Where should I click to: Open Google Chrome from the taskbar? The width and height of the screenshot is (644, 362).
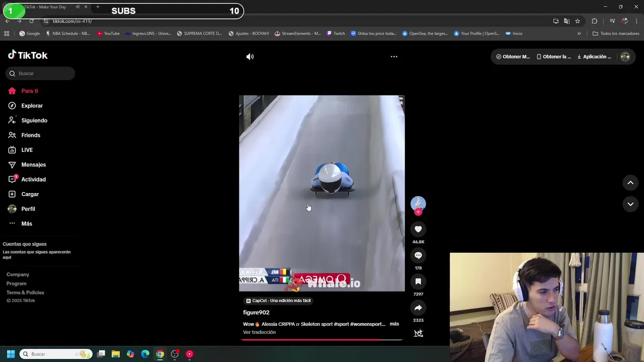pos(159,354)
